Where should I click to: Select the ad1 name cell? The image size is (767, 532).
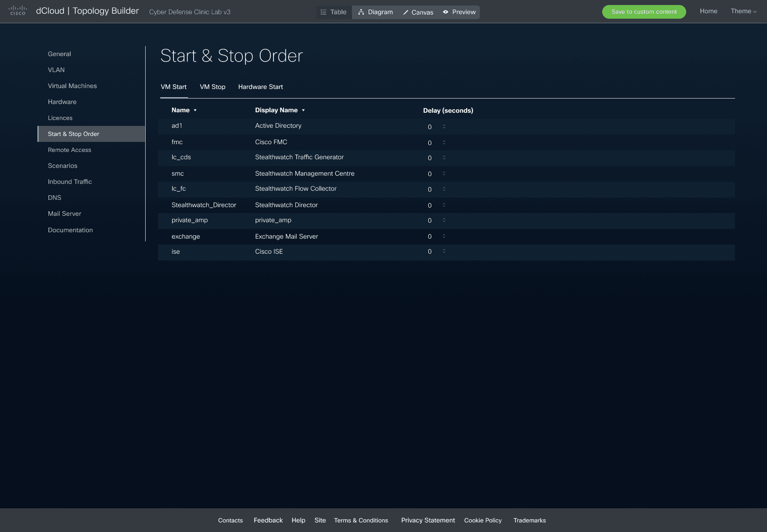point(177,125)
